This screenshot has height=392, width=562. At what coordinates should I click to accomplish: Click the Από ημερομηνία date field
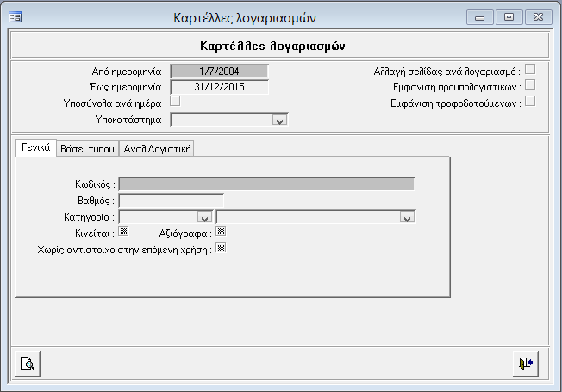pyautogui.click(x=219, y=71)
